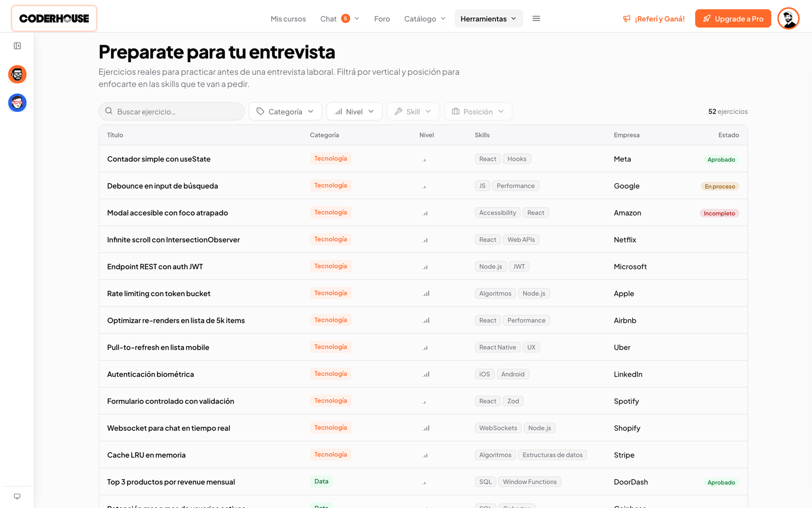Open the user profile avatar
Image resolution: width=812 pixels, height=508 pixels.
click(x=788, y=19)
